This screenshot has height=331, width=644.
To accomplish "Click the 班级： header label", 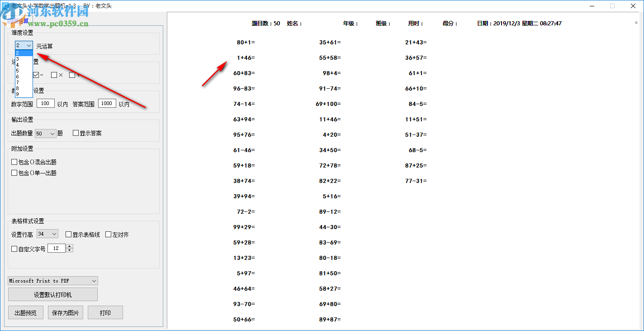I will coord(383,24).
